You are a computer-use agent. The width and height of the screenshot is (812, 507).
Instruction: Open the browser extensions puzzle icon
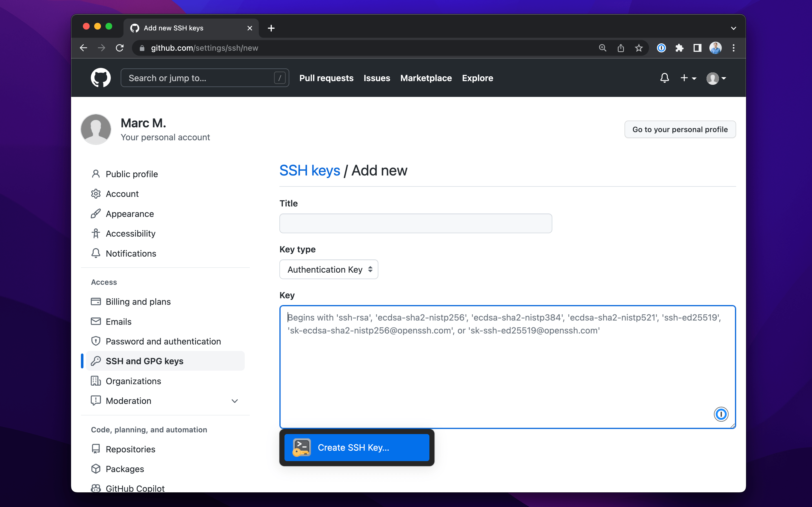[679, 48]
